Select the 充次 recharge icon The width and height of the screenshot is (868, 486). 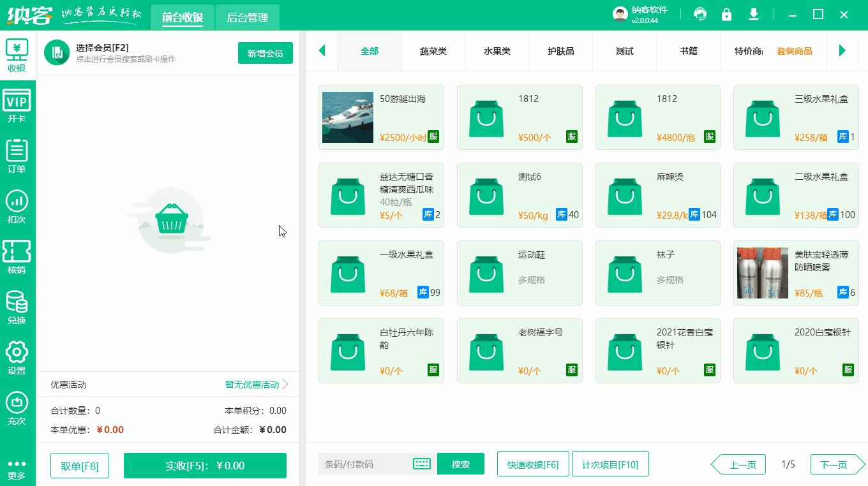point(17,407)
